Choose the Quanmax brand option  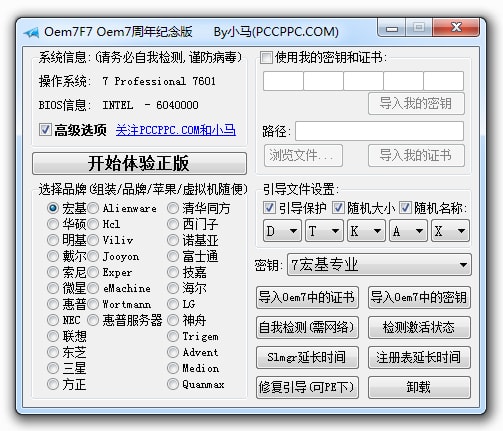pyautogui.click(x=173, y=384)
